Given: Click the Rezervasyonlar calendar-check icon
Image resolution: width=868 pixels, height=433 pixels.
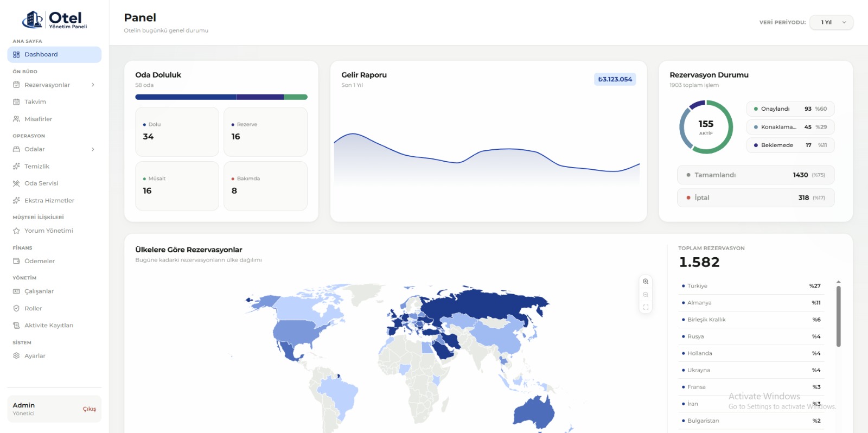Looking at the screenshot, I should coord(16,85).
